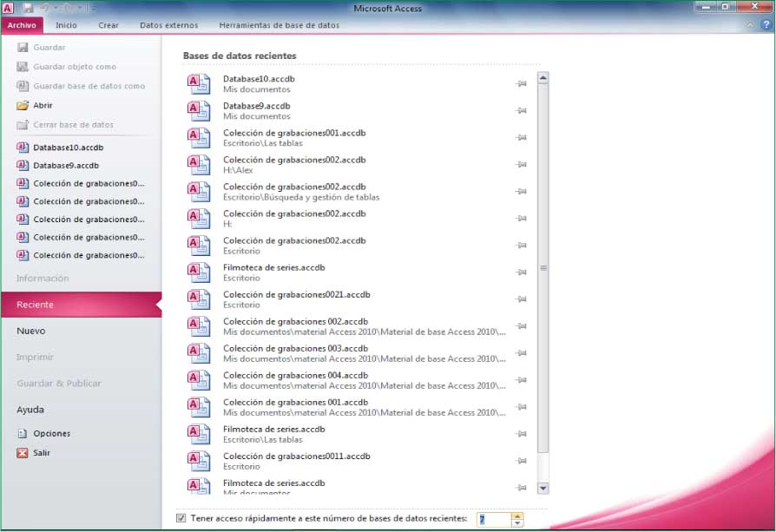Switch to the Crear tab
The width and height of the screenshot is (776, 532).
click(108, 25)
